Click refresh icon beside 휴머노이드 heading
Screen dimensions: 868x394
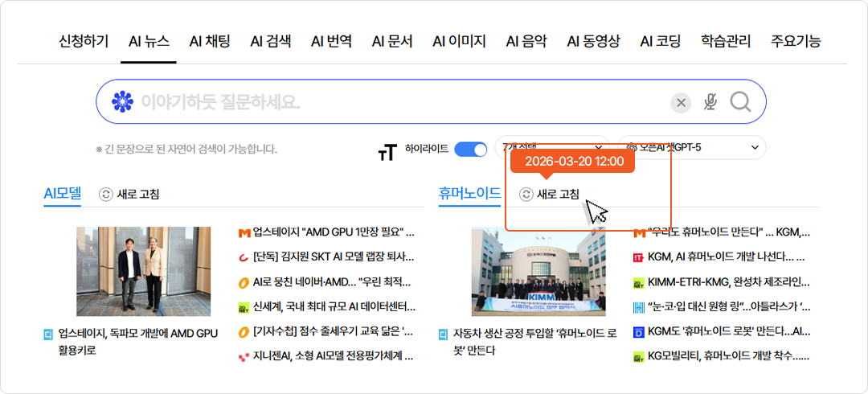[x=526, y=194]
